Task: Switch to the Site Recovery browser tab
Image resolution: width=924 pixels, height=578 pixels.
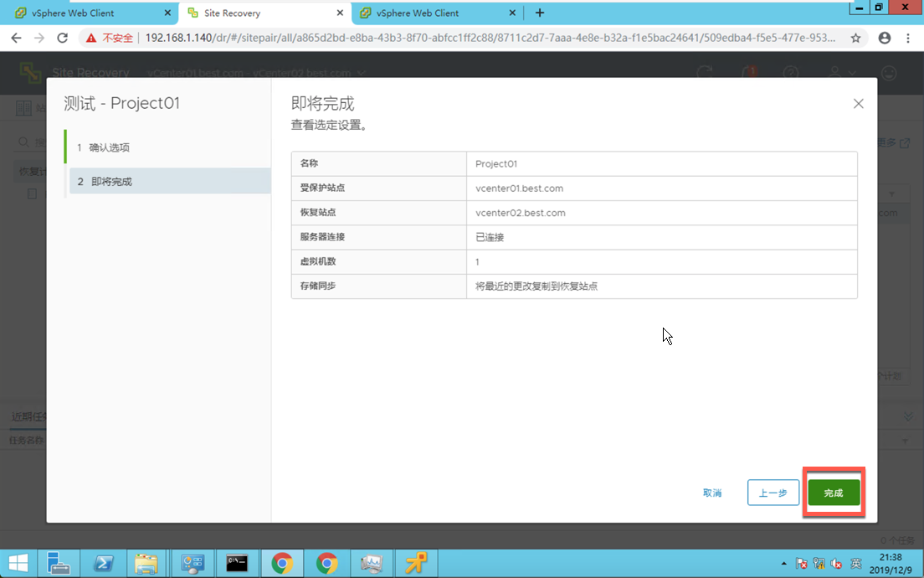Action: (x=265, y=13)
